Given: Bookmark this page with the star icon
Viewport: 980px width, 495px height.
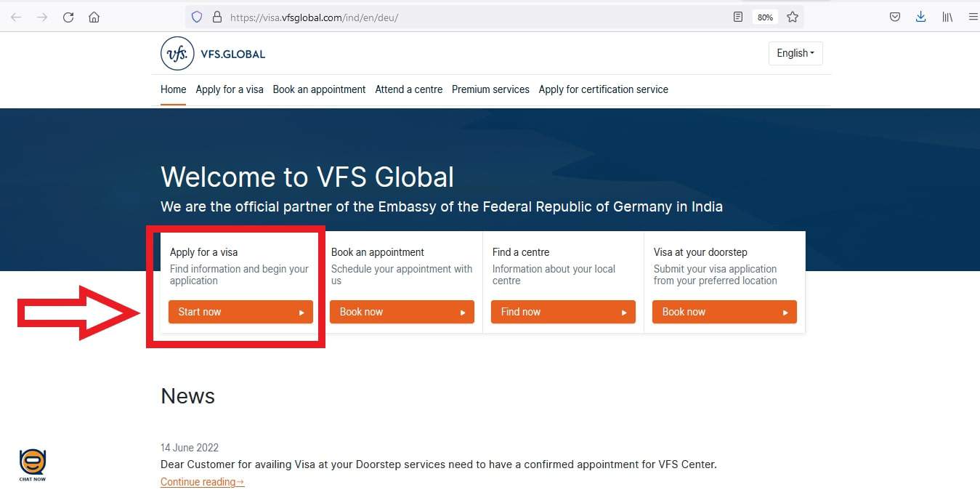Looking at the screenshot, I should tap(793, 17).
